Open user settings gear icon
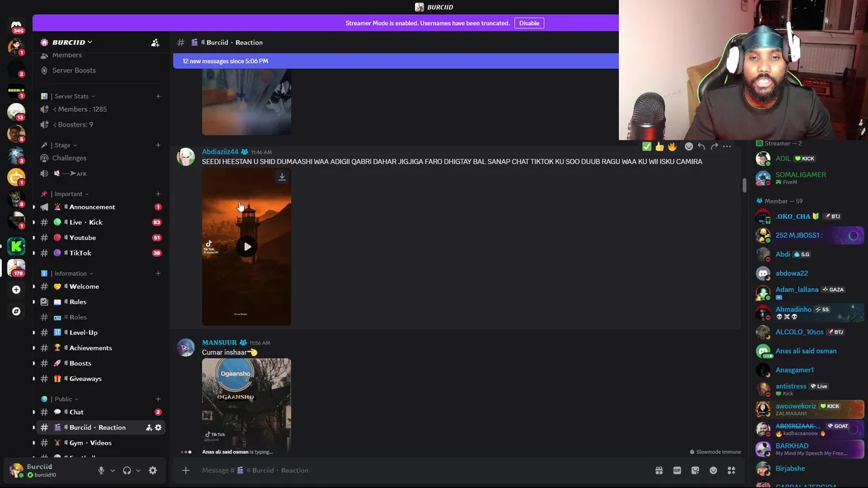Image resolution: width=868 pixels, height=488 pixels. point(153,470)
